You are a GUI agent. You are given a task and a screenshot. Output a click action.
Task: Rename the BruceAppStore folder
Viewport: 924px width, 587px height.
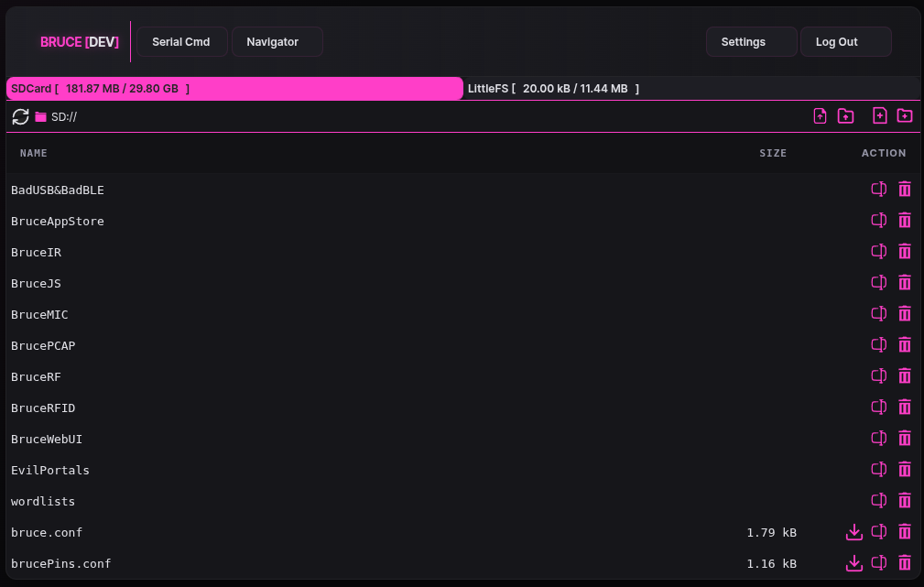pos(878,221)
